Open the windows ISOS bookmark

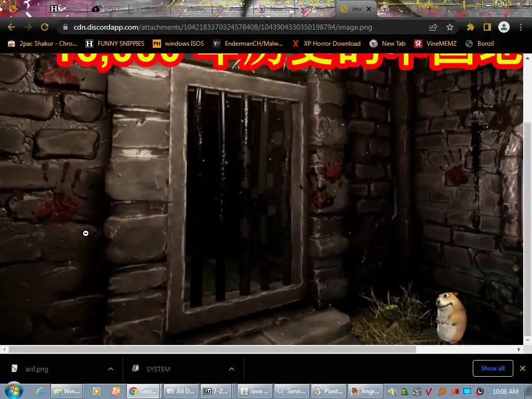(x=179, y=44)
